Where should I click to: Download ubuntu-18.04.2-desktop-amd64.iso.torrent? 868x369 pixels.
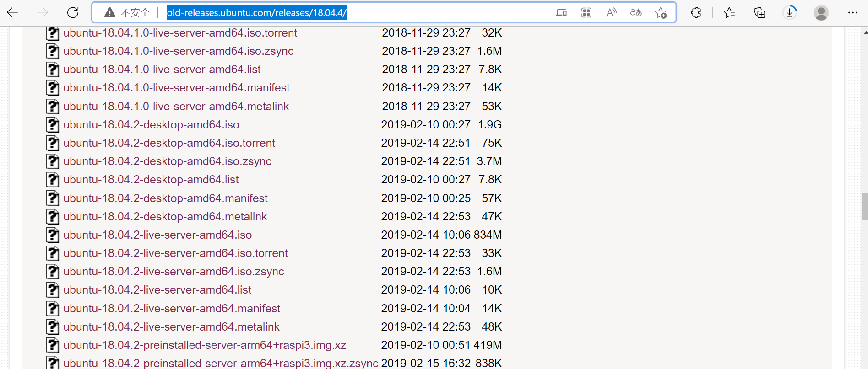[169, 143]
